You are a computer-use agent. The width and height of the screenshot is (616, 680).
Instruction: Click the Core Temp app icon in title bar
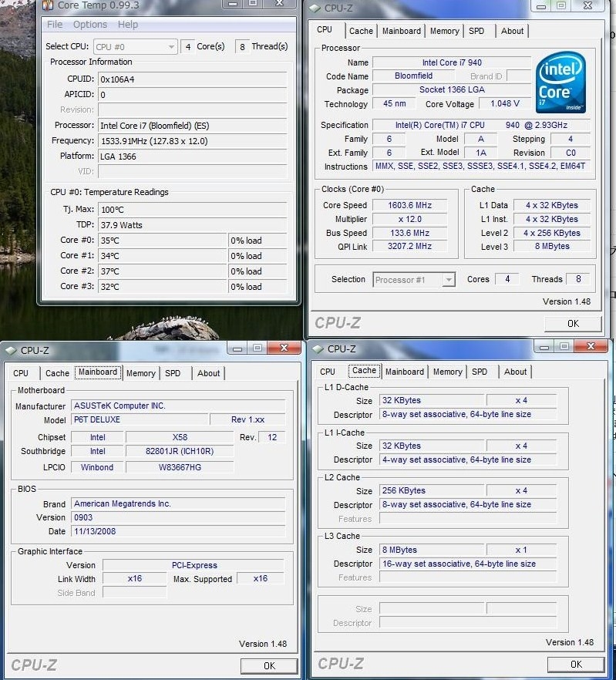48,5
